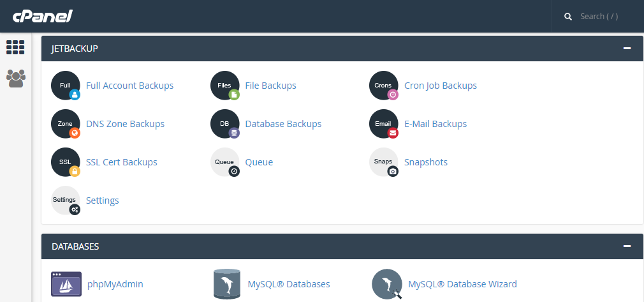644x302 pixels.
Task: Open File Backups link
Action: pyautogui.click(x=270, y=86)
